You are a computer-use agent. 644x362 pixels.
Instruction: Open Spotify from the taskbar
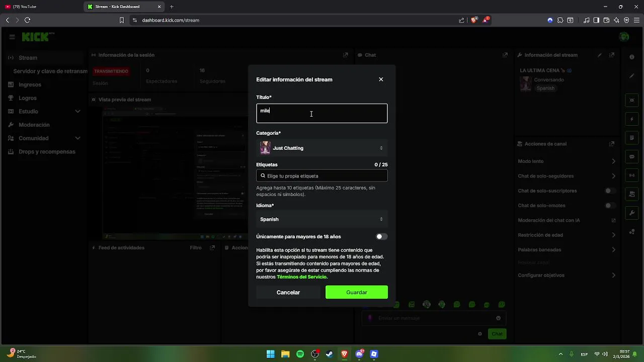(x=300, y=354)
